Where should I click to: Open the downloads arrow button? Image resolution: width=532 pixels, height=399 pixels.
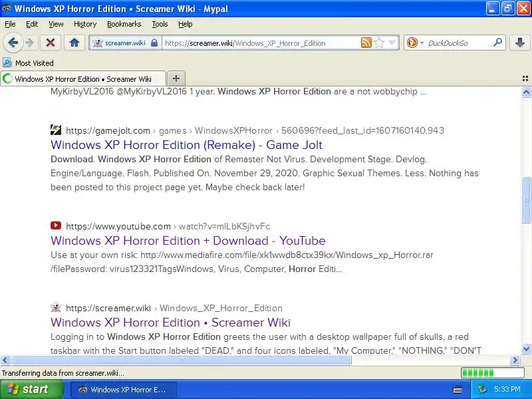click(519, 43)
